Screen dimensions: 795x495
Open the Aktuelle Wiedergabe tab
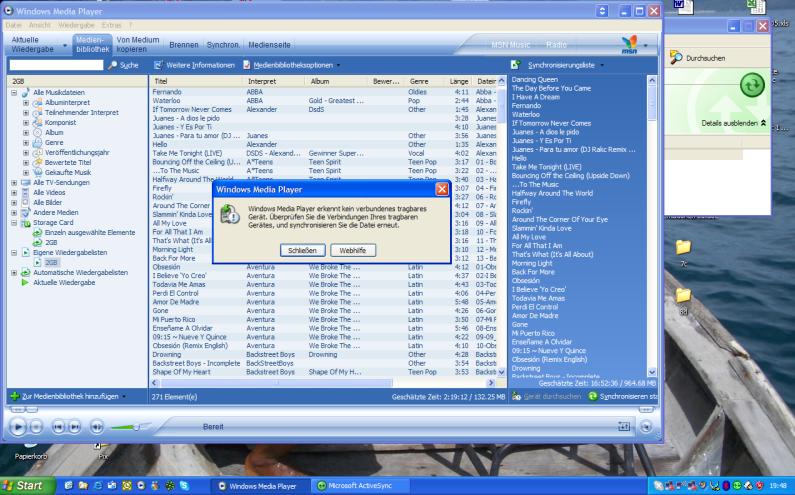point(32,45)
